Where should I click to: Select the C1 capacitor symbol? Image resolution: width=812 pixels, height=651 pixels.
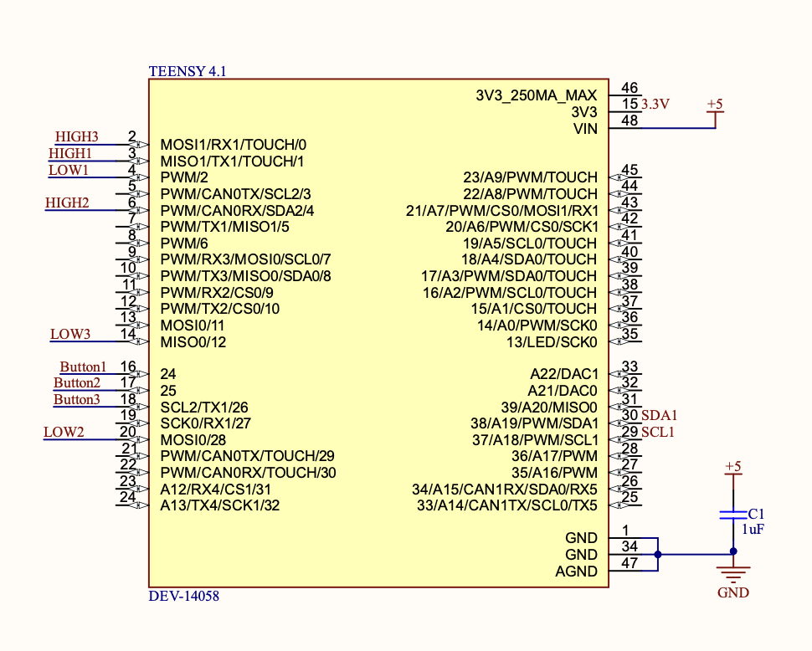(733, 515)
